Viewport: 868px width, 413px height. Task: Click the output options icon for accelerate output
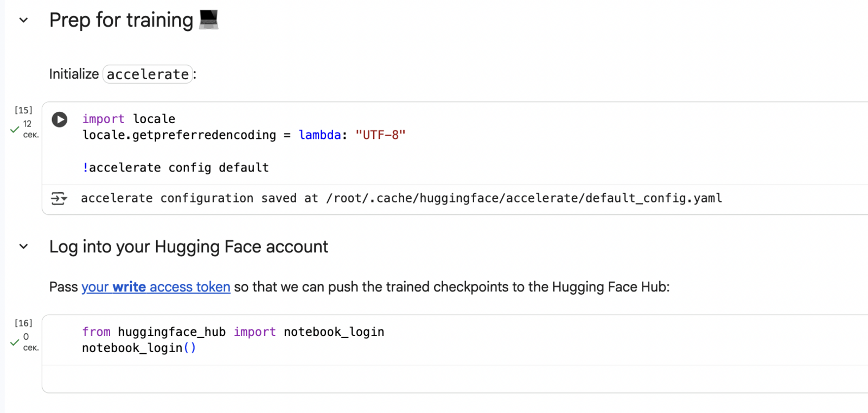tap(59, 199)
